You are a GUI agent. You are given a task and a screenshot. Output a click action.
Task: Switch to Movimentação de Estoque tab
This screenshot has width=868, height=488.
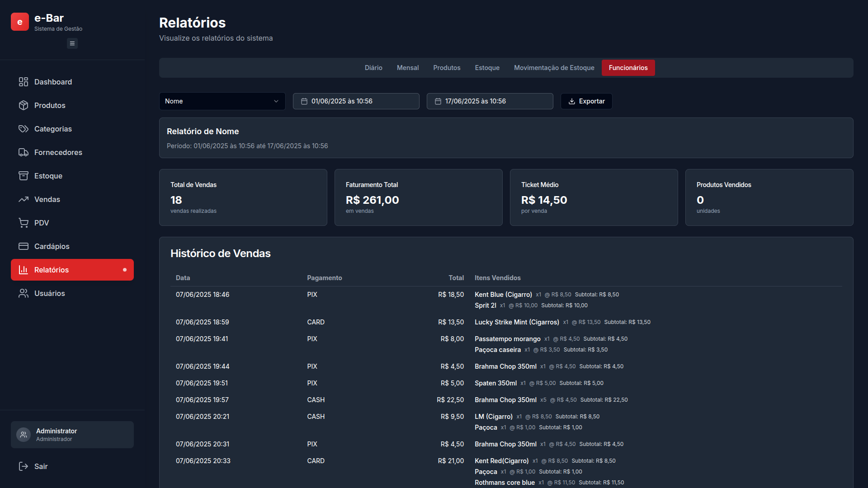click(x=554, y=68)
